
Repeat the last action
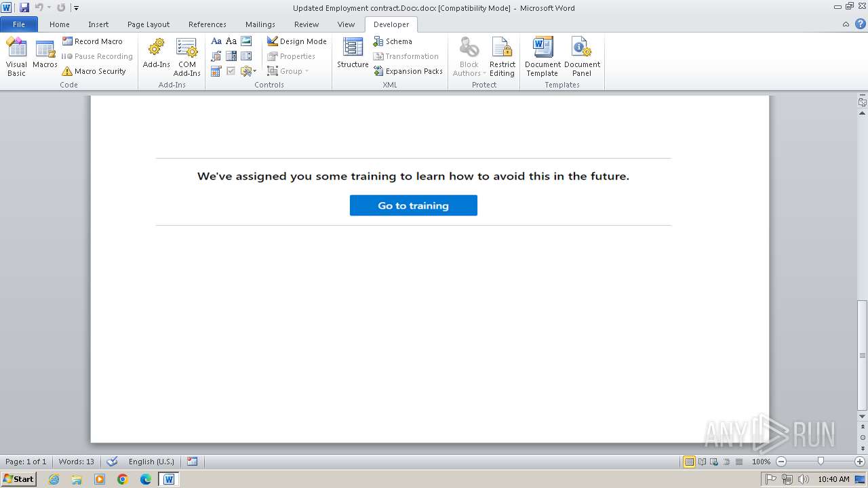[61, 7]
